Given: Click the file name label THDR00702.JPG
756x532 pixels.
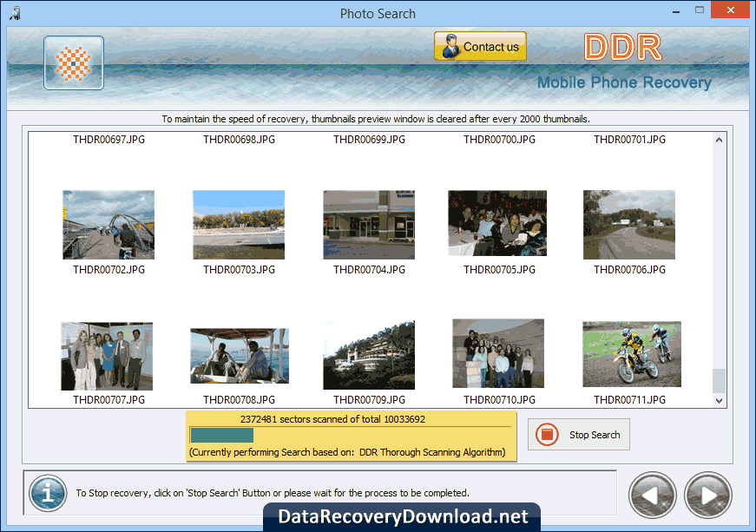Looking at the screenshot, I should click(109, 270).
